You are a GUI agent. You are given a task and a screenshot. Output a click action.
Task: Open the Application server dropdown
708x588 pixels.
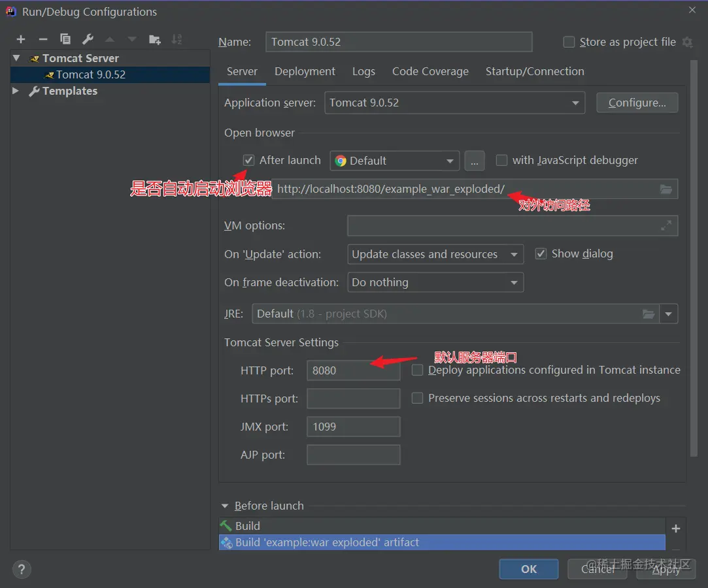point(455,103)
